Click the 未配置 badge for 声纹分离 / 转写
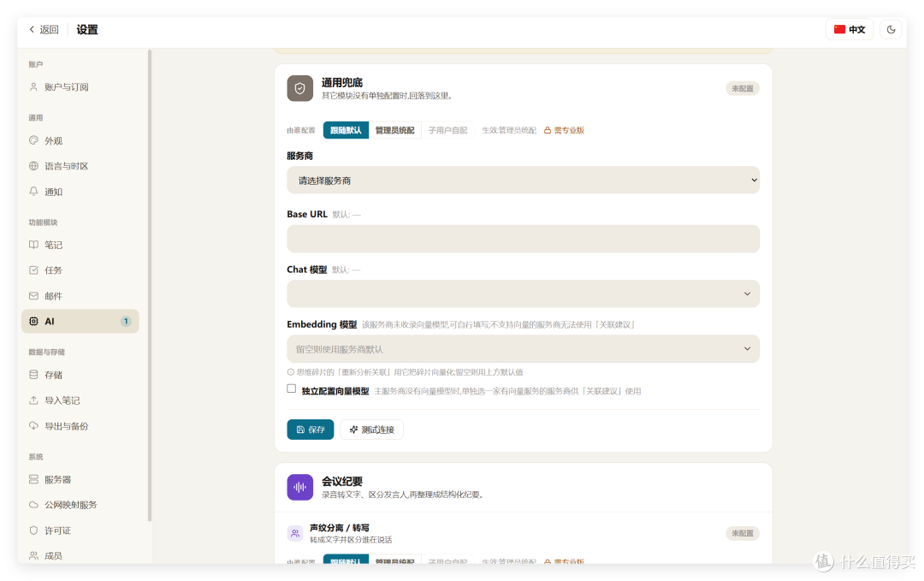This screenshot has width=924, height=581. click(743, 533)
